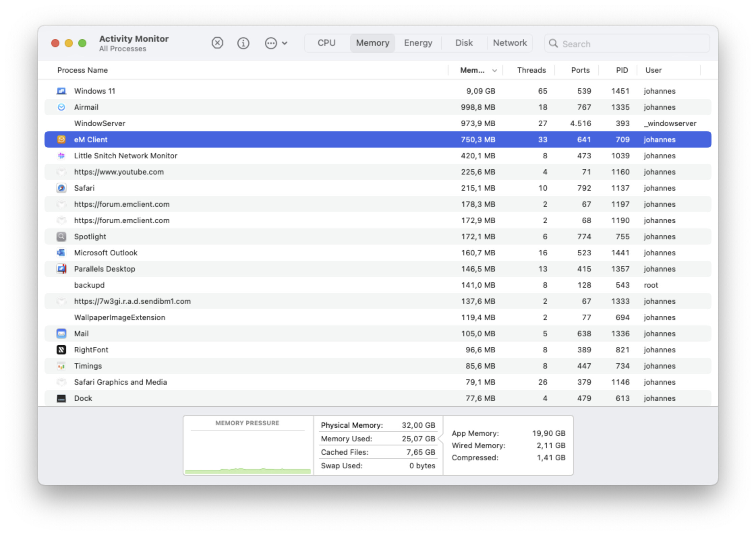Switch to the Energy tab
The width and height of the screenshot is (756, 535).
(418, 43)
